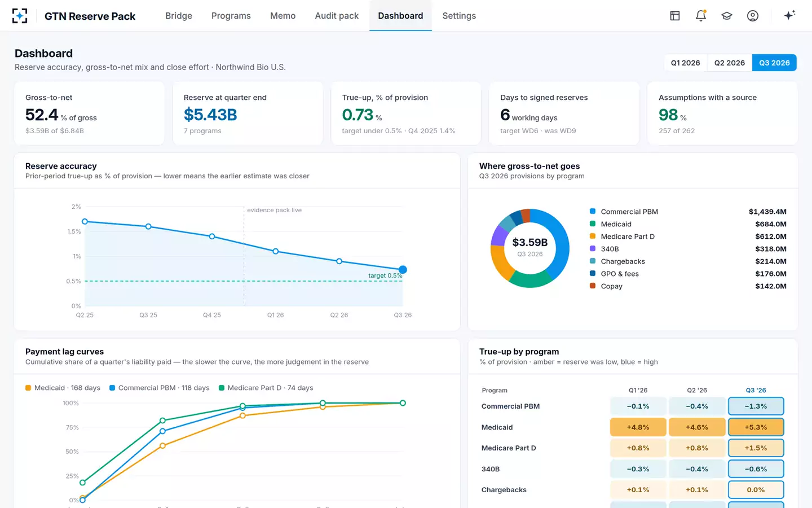Launch the AI sparkle assistant
Viewport: 812px width, 508px height.
point(789,15)
